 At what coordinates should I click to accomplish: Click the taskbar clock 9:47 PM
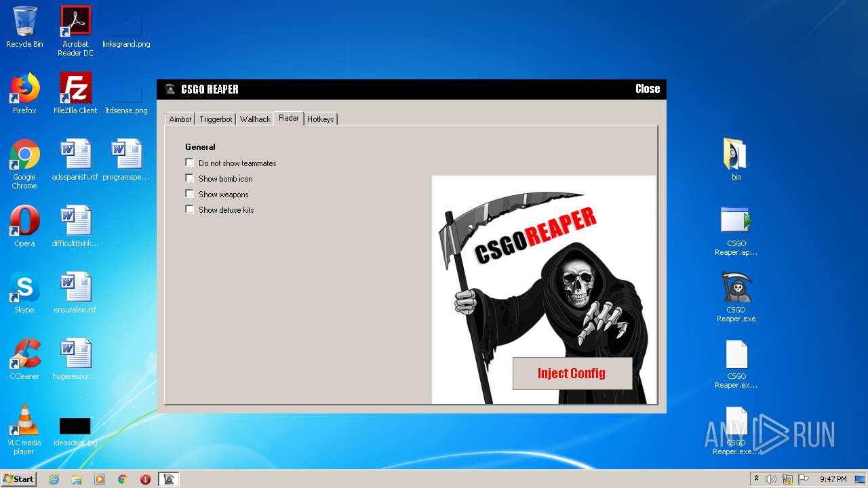[x=833, y=479]
